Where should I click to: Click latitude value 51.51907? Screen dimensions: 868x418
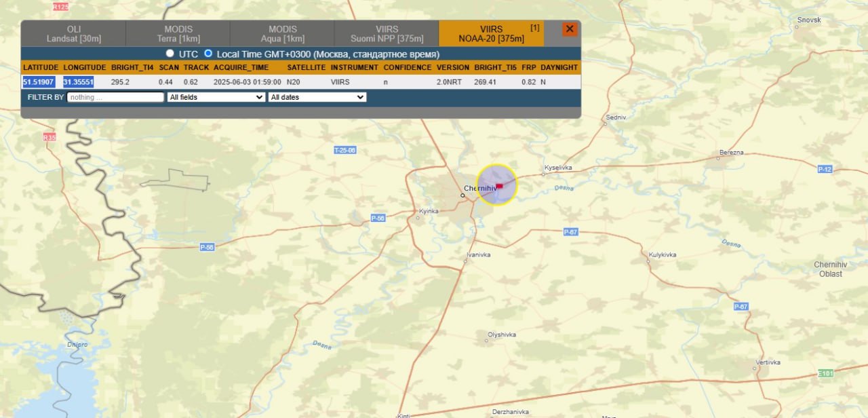tap(39, 82)
